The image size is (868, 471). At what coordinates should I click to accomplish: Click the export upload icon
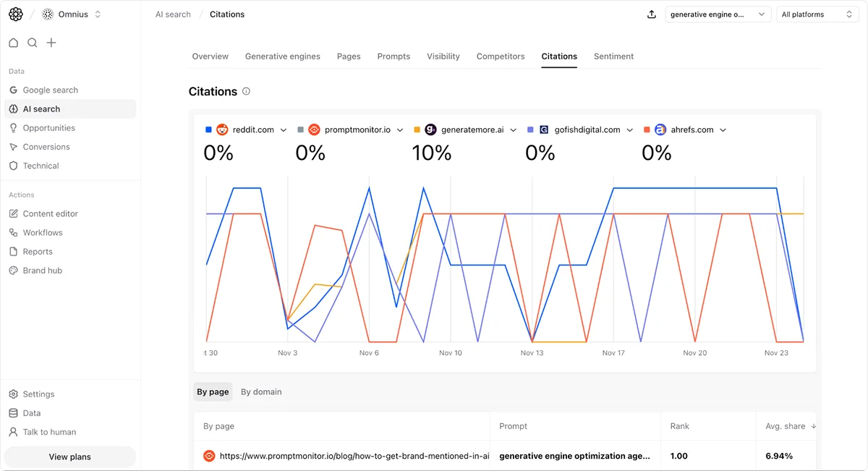coord(652,14)
